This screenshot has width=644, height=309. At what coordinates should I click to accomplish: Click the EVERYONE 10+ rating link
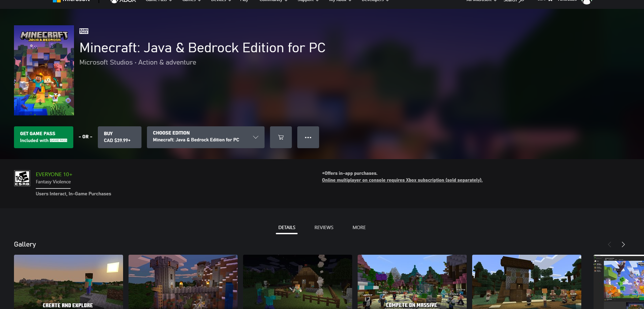[x=54, y=174]
